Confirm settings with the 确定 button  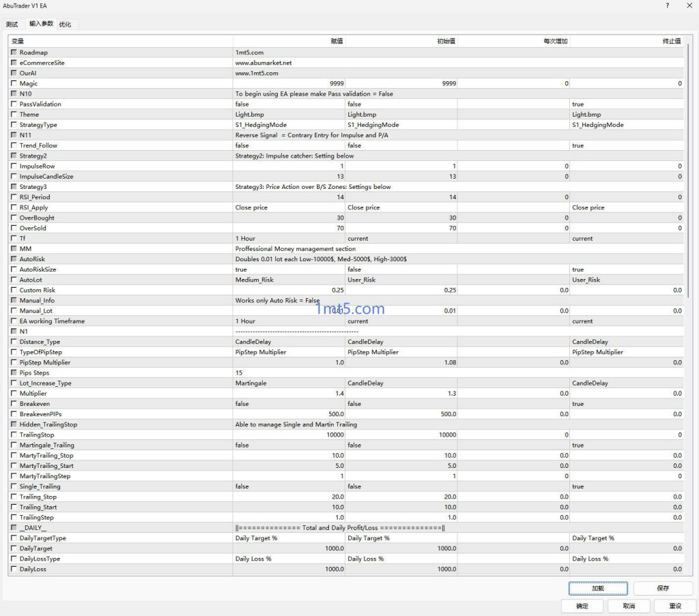tap(582, 606)
